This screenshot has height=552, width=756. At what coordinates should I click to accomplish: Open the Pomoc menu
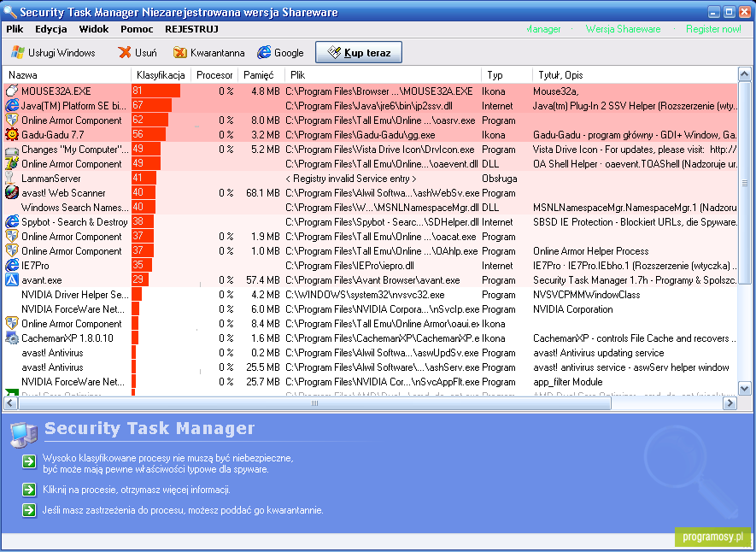pos(137,29)
